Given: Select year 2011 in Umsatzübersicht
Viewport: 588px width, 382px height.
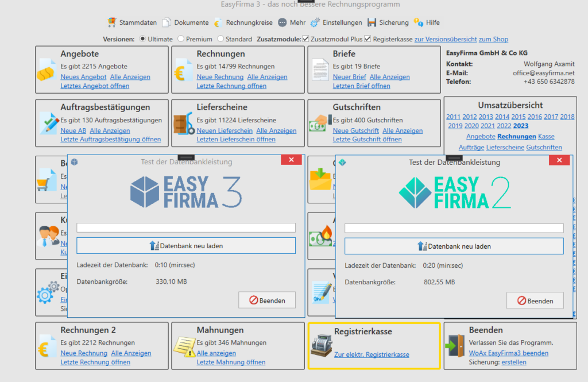Looking at the screenshot, I should pyautogui.click(x=453, y=117).
